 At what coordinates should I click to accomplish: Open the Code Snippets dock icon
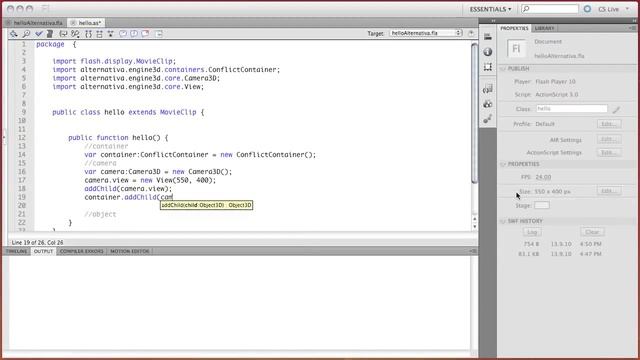tap(488, 89)
